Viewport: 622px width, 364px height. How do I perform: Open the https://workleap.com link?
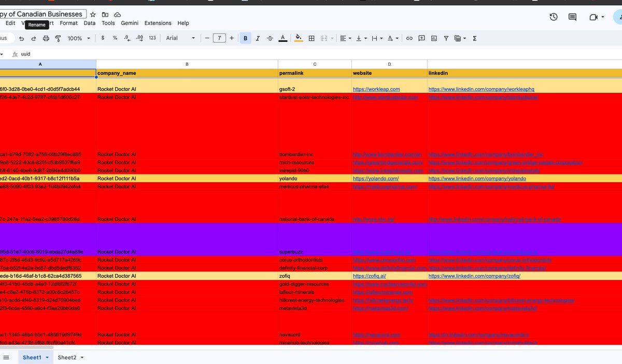pyautogui.click(x=376, y=89)
